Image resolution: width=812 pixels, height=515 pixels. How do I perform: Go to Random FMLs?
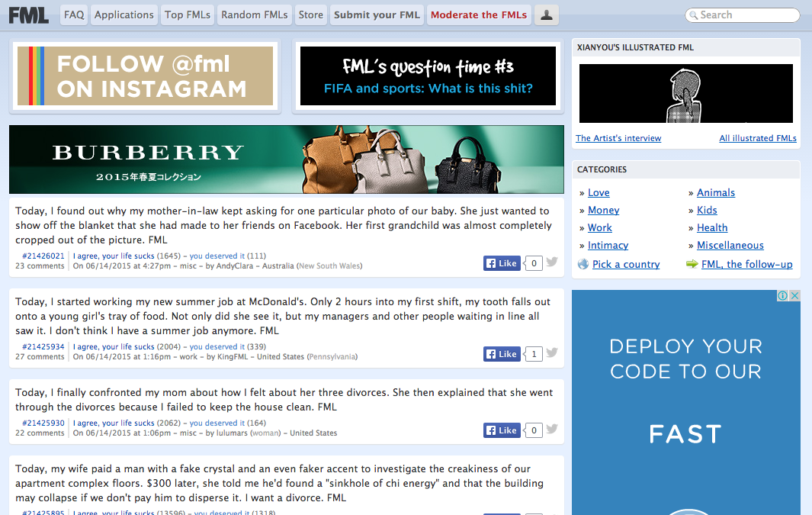click(255, 14)
